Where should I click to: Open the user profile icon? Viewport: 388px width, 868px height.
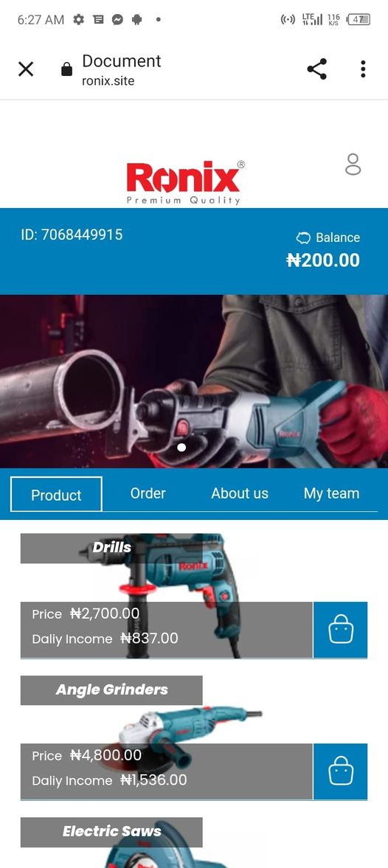click(353, 164)
